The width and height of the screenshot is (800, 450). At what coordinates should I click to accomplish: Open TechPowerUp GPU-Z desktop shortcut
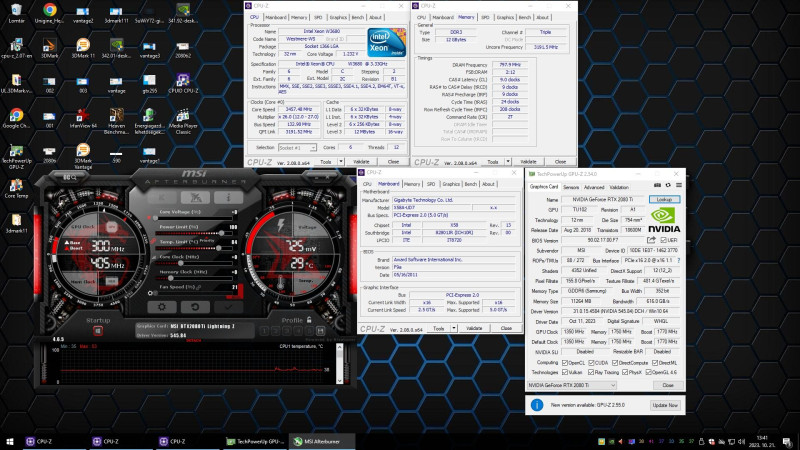16,157
